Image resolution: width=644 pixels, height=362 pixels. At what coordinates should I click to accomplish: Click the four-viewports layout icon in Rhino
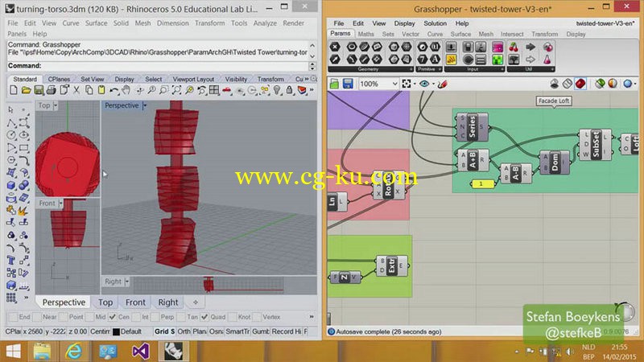pos(214,90)
